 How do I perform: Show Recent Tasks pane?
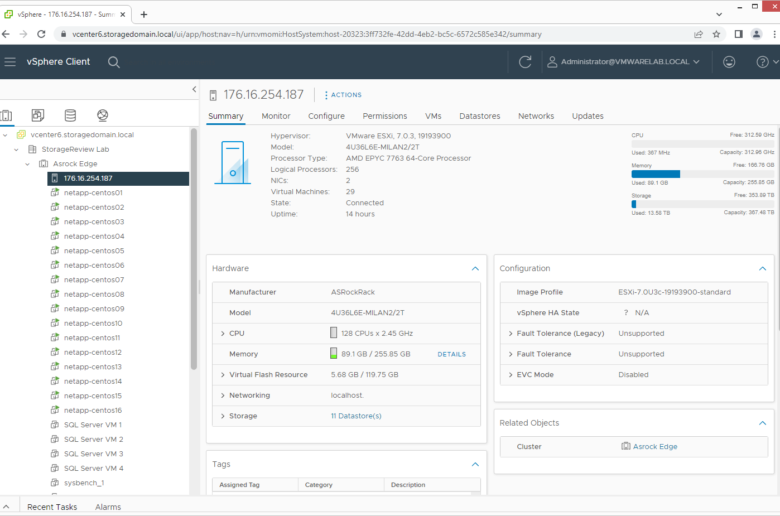coord(52,507)
